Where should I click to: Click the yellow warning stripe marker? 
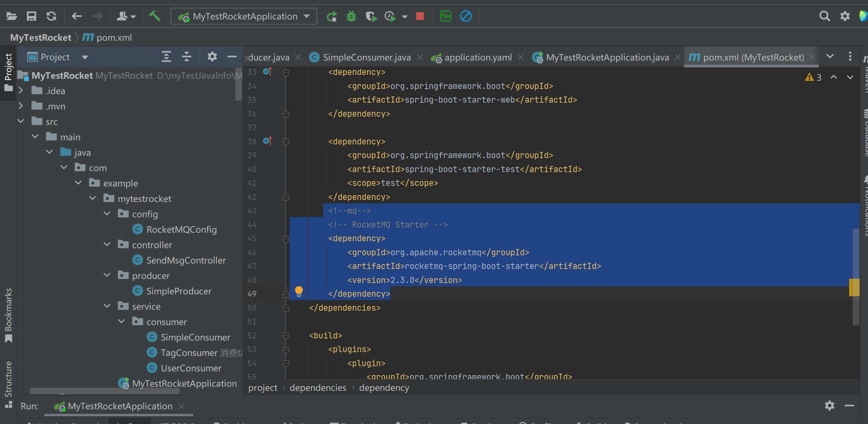click(854, 287)
